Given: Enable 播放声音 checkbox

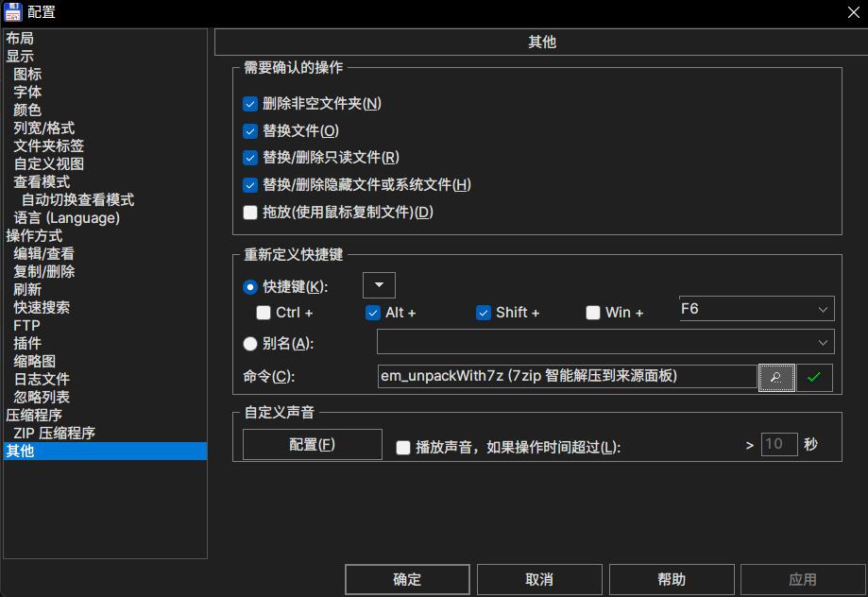Looking at the screenshot, I should click(x=403, y=447).
